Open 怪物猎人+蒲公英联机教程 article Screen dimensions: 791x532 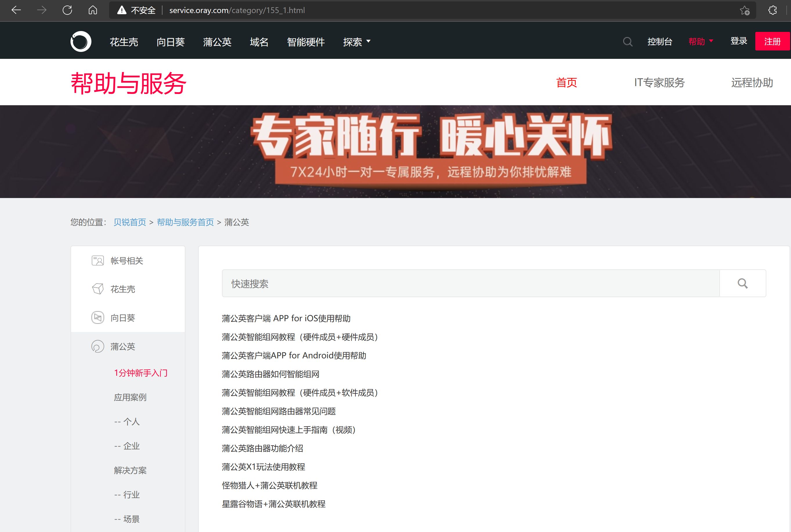pyautogui.click(x=270, y=486)
